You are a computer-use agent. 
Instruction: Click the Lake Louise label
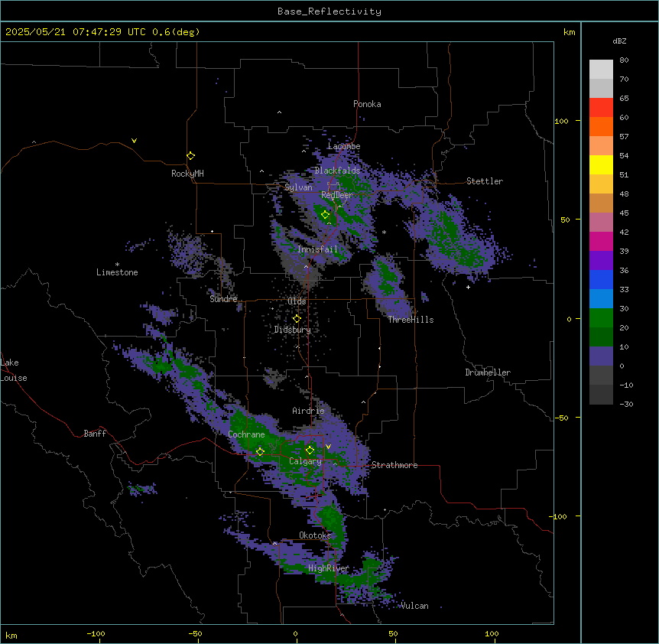(14, 370)
